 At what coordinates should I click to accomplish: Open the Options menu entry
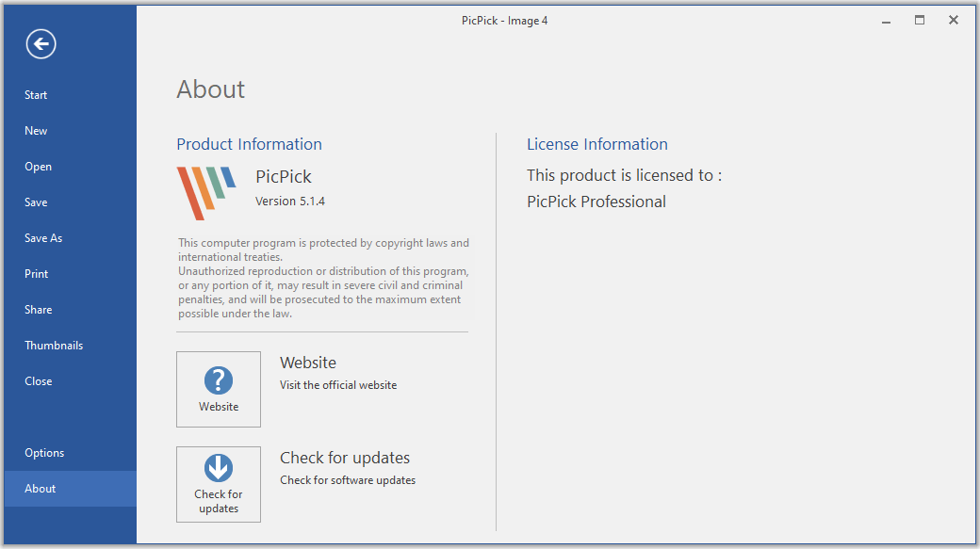point(44,453)
